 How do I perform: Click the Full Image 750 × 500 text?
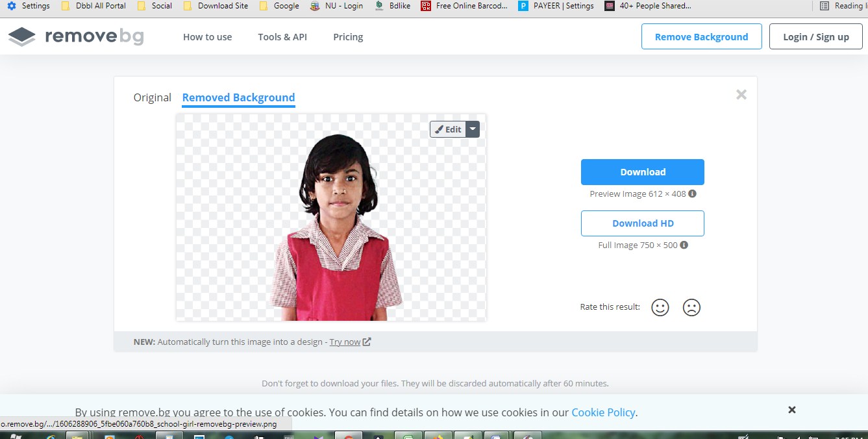click(x=638, y=245)
